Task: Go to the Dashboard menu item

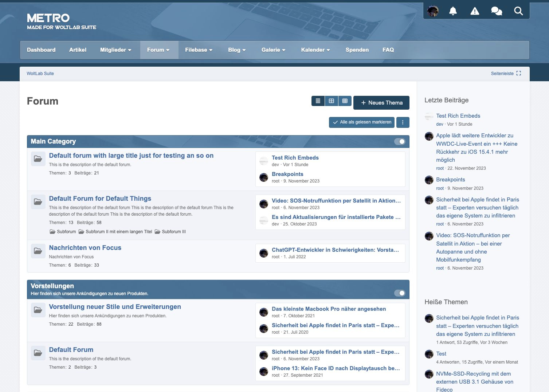Action: [x=41, y=50]
